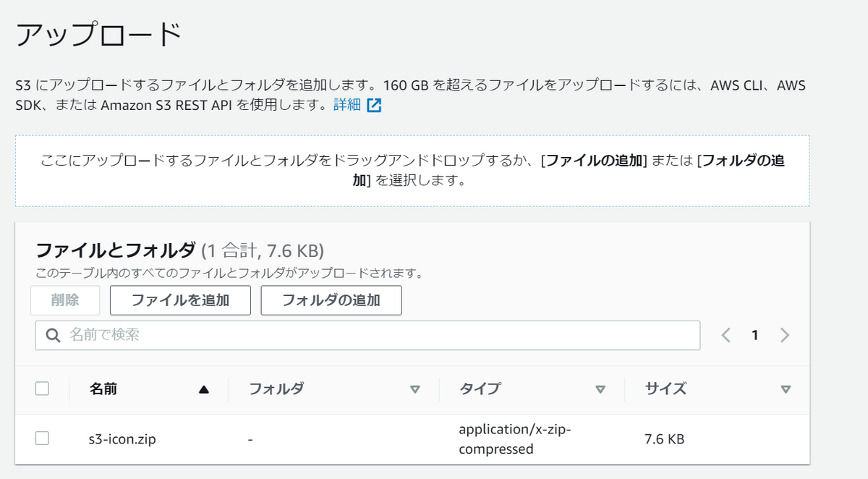Screen dimensions: 868x479
Task: Select the s3-icon.zip file name
Action: pos(117,438)
